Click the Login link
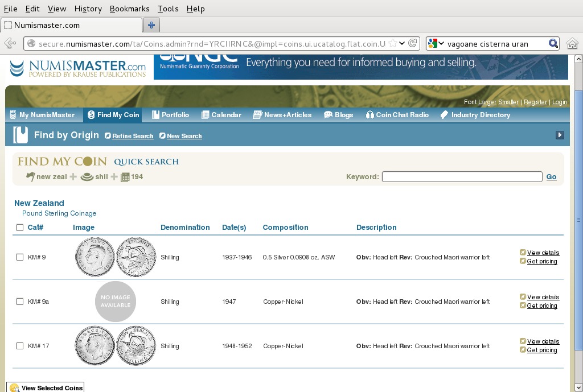Screen dimensions: 583x392 [560, 102]
